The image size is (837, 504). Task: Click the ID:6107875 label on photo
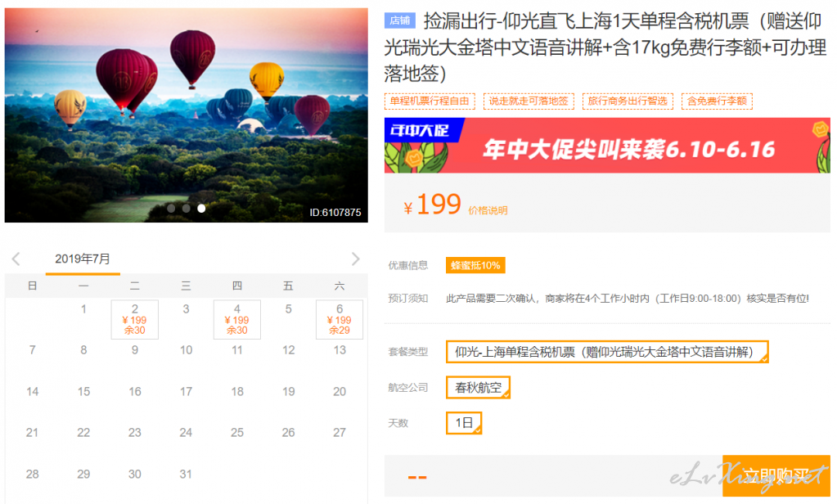[x=335, y=213]
